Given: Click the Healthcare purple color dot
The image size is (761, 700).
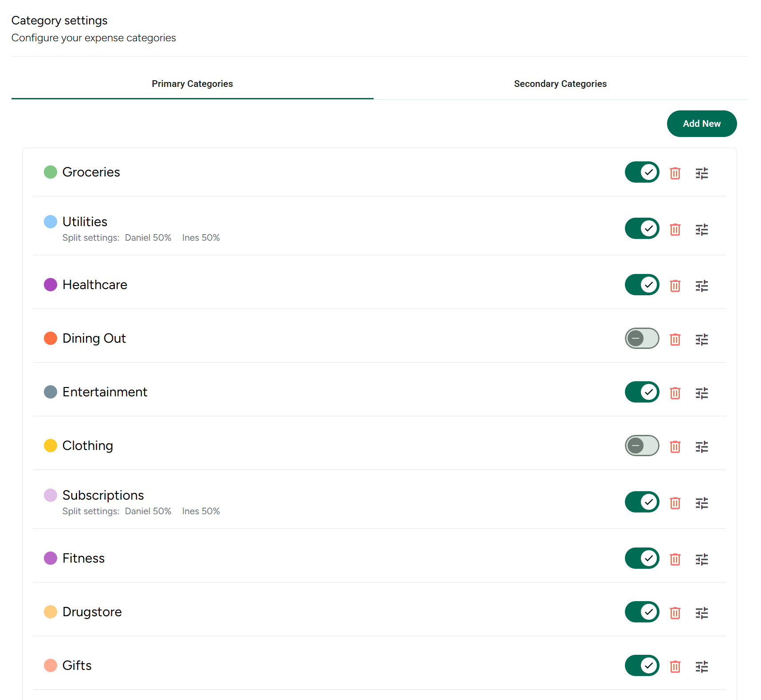Looking at the screenshot, I should tap(51, 285).
